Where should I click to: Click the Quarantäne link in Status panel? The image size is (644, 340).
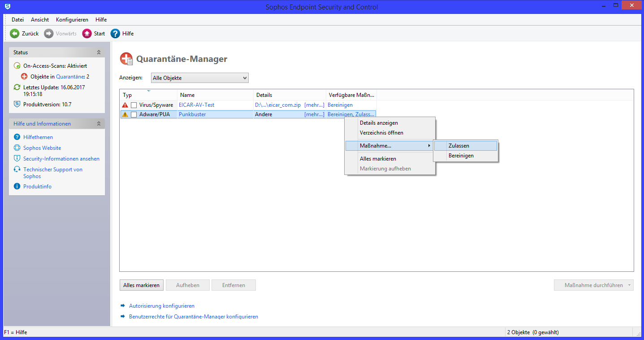(x=70, y=77)
